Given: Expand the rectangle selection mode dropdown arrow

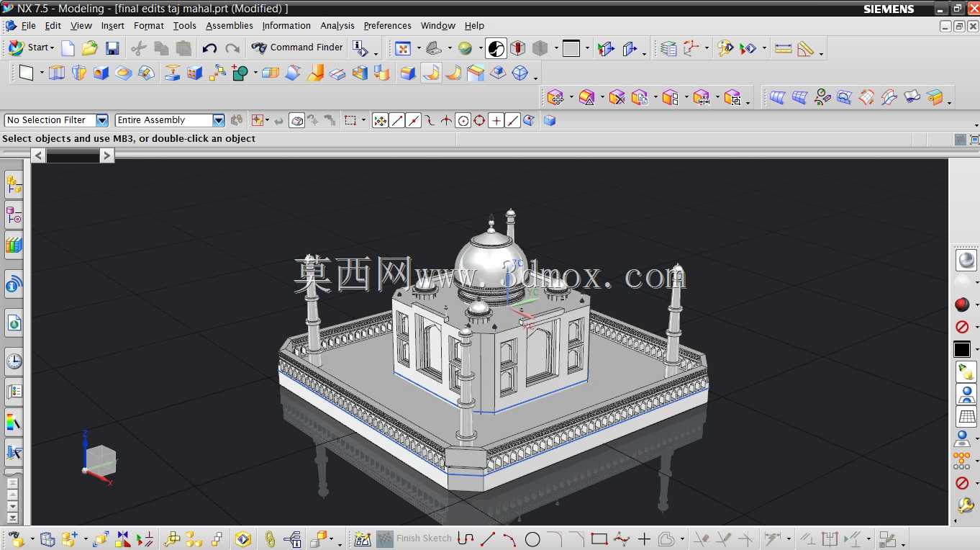Looking at the screenshot, I should (x=364, y=121).
